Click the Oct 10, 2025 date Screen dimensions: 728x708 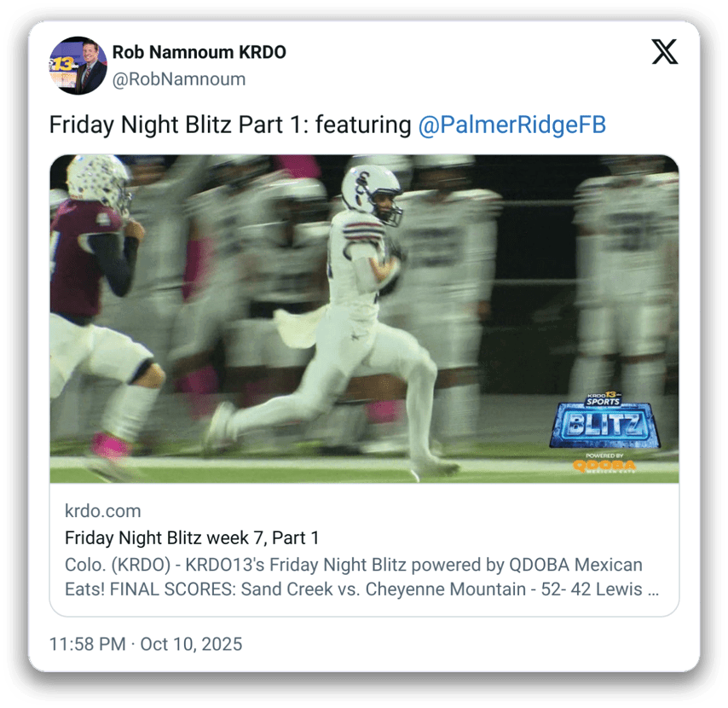pyautogui.click(x=191, y=644)
